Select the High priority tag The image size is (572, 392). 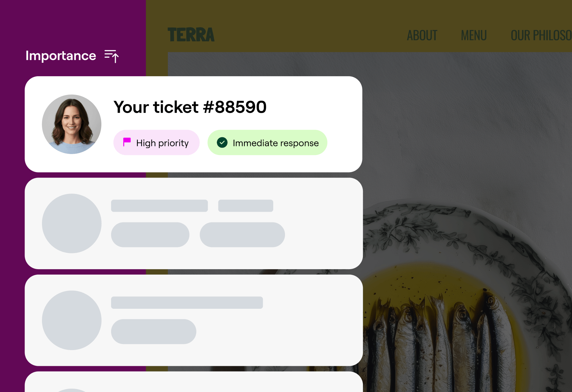pos(156,143)
